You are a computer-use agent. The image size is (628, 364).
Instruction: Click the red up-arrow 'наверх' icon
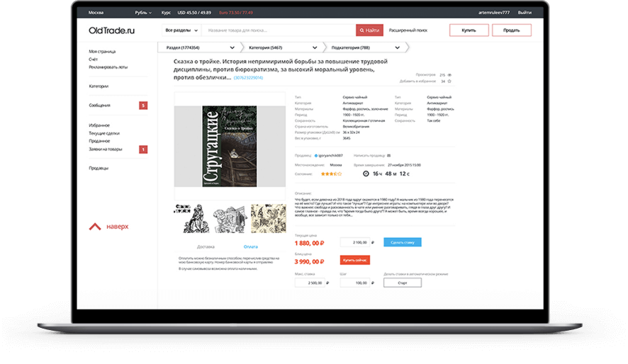[95, 227]
